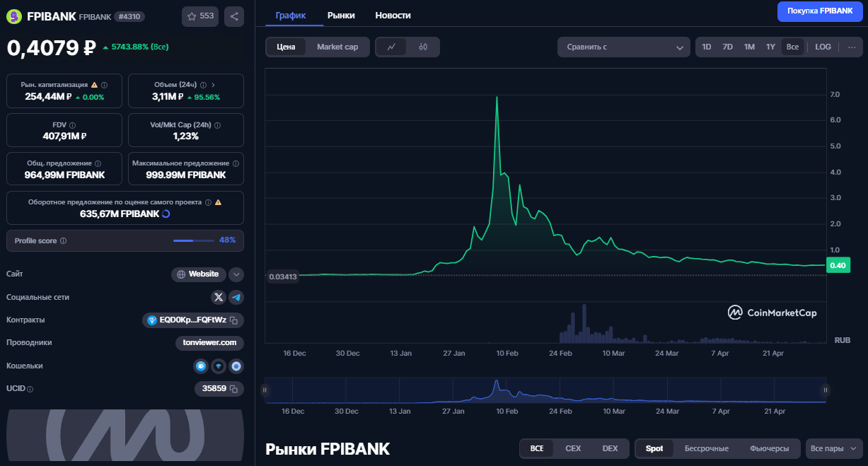Open the first wallet icon
This screenshot has height=466, width=868.
pos(201,366)
